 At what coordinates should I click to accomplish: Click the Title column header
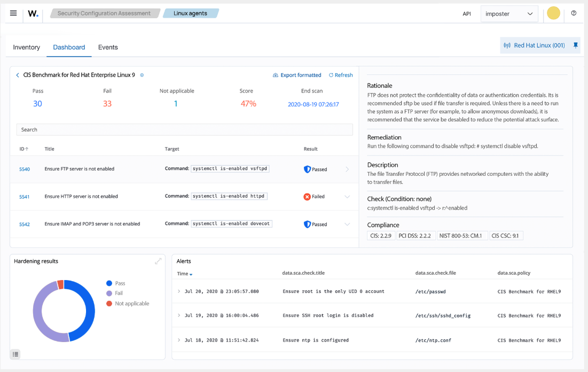pos(50,149)
